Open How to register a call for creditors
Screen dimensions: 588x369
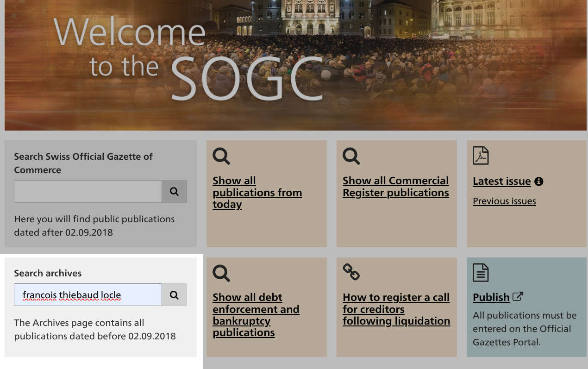tap(396, 309)
